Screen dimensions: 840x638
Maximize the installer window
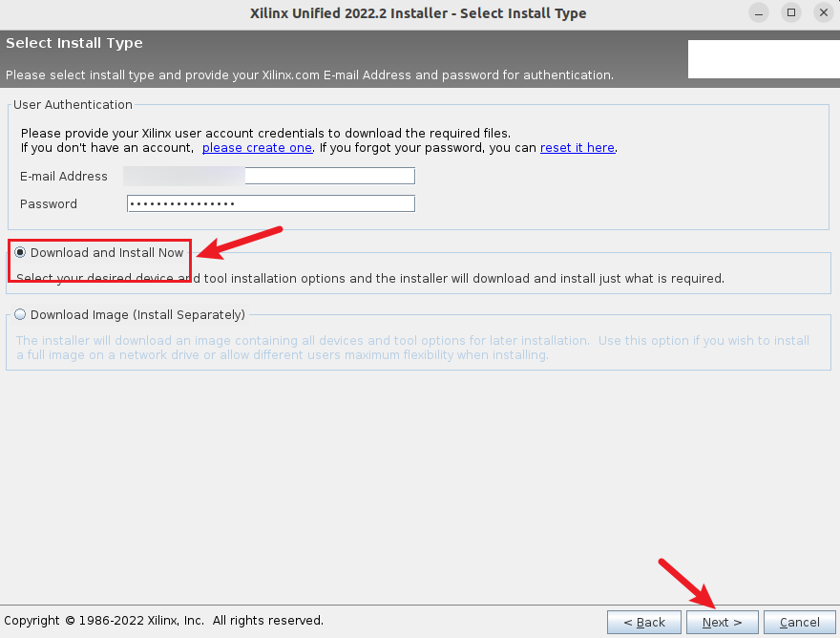point(791,12)
